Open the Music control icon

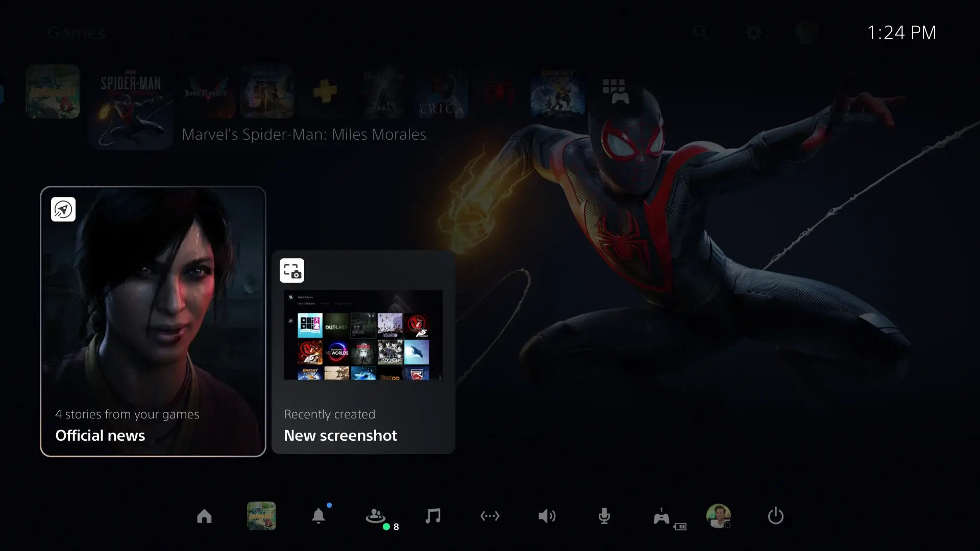coord(433,516)
